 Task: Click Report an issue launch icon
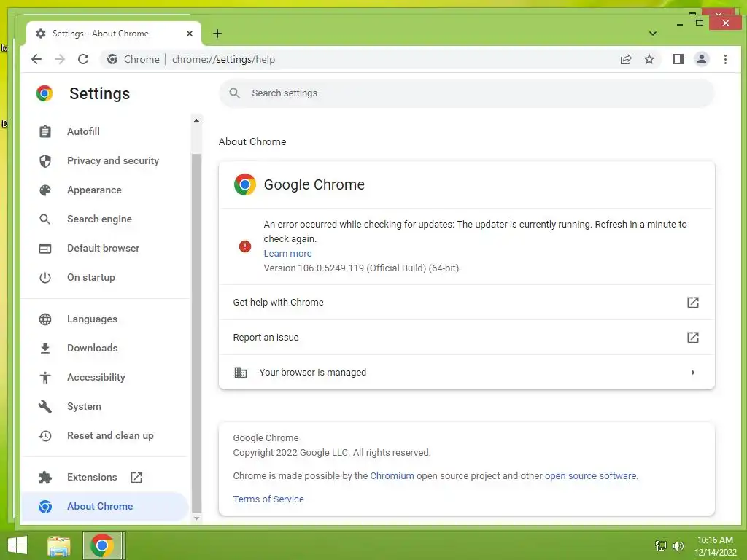coord(693,338)
